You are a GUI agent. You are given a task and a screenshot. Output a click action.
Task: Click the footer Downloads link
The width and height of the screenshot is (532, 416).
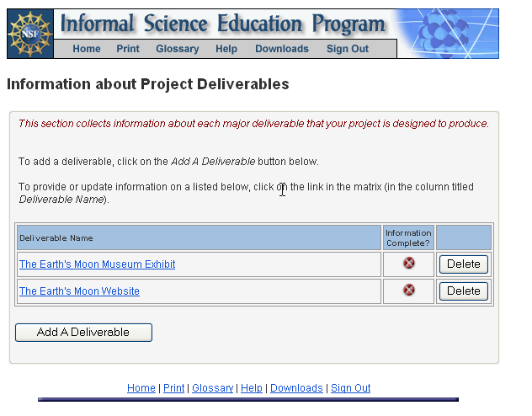pos(296,388)
